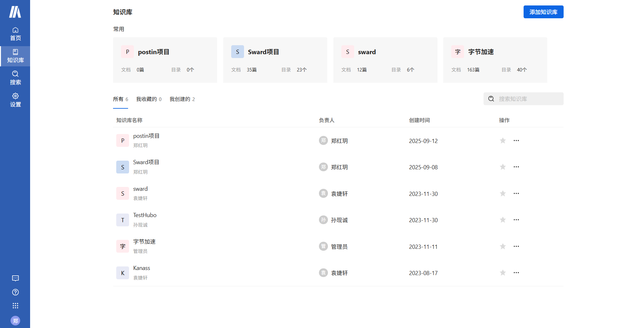Click date 2025-09-12 in postin项目 row
Viewport: 644px width, 328px height.
pos(423,141)
